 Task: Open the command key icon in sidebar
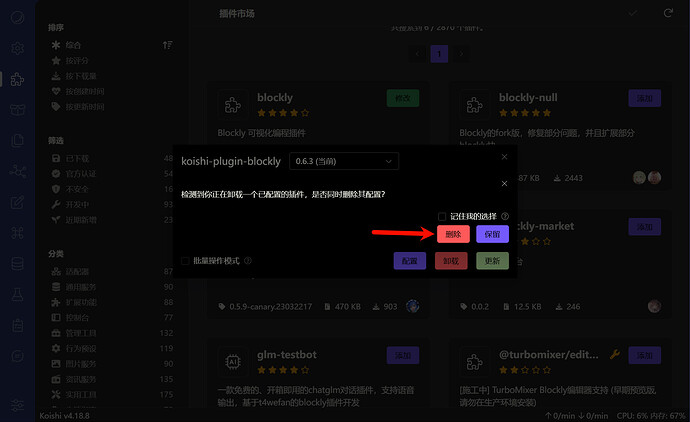tap(17, 233)
